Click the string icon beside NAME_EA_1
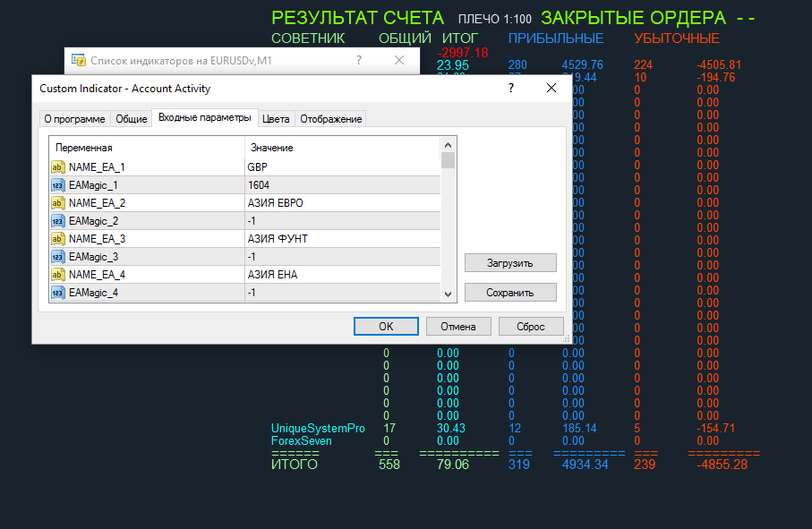The image size is (812, 529). 57,167
